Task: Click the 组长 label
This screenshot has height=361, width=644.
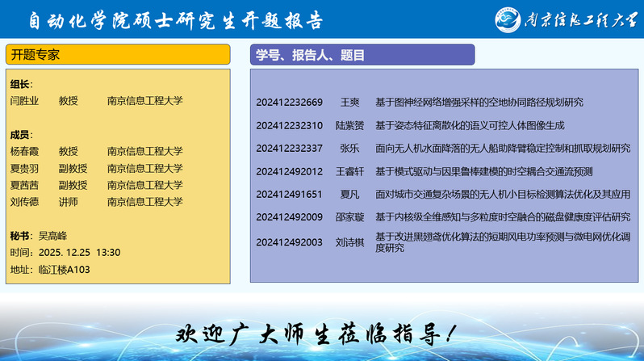Action: [x=20, y=84]
